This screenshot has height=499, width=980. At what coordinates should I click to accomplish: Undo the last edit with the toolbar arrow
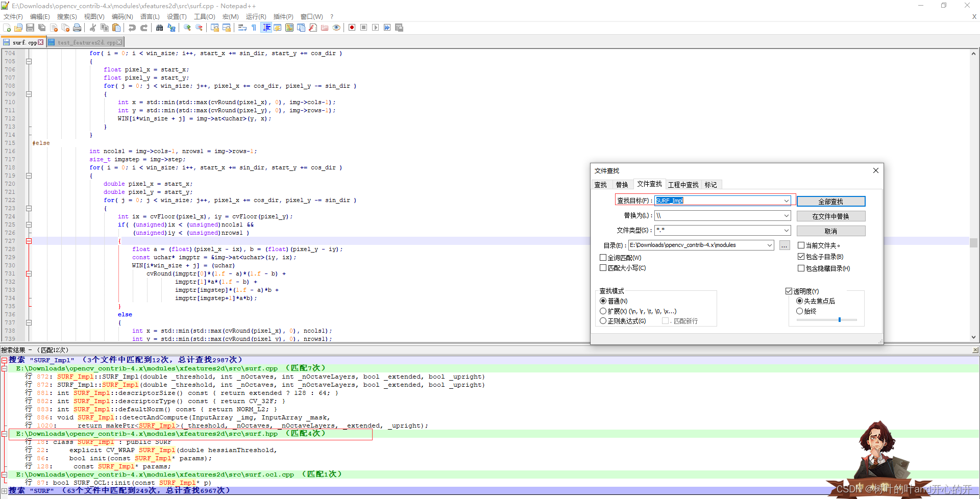tap(132, 28)
